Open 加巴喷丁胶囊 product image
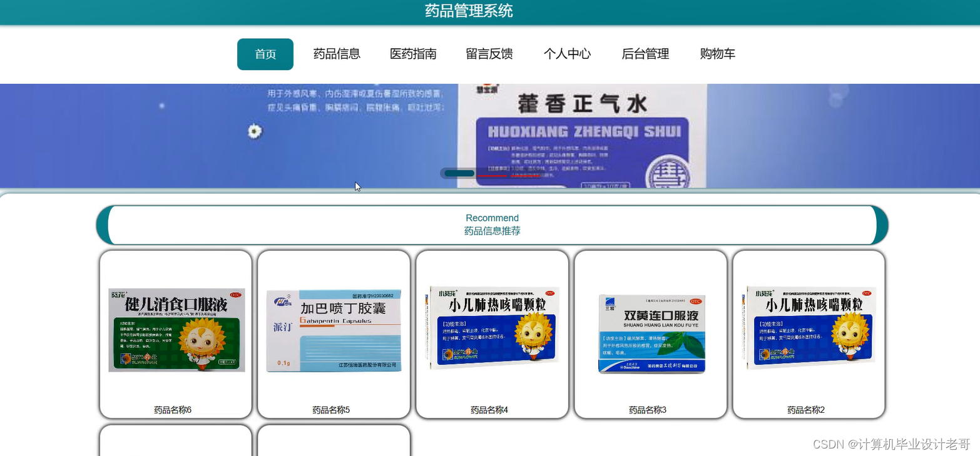 334,330
